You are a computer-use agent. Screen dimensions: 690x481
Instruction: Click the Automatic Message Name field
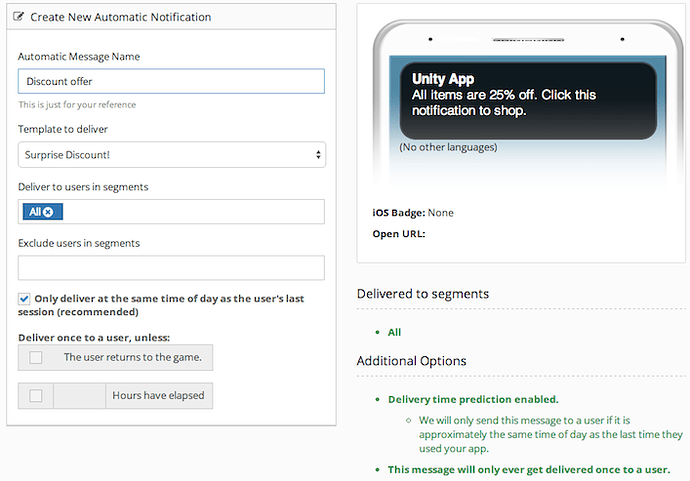click(x=171, y=81)
